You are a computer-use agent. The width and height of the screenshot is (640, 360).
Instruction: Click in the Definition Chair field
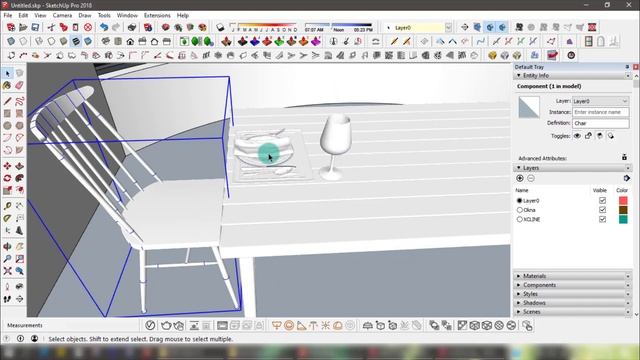click(600, 123)
